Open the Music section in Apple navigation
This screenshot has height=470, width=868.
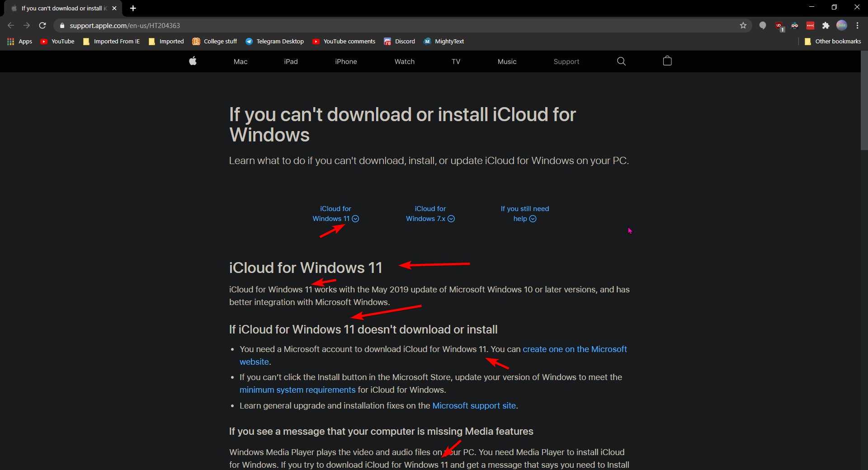pos(507,61)
